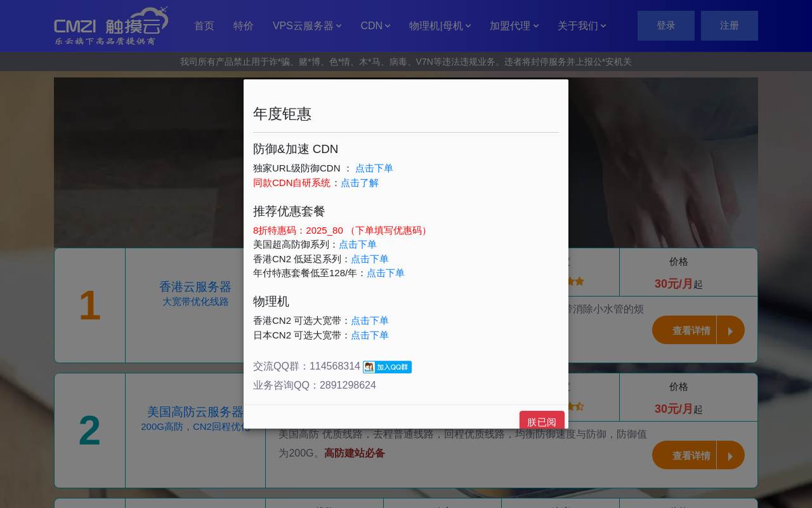Click the 物理机 heading in the popup
The width and height of the screenshot is (812, 508).
(271, 302)
